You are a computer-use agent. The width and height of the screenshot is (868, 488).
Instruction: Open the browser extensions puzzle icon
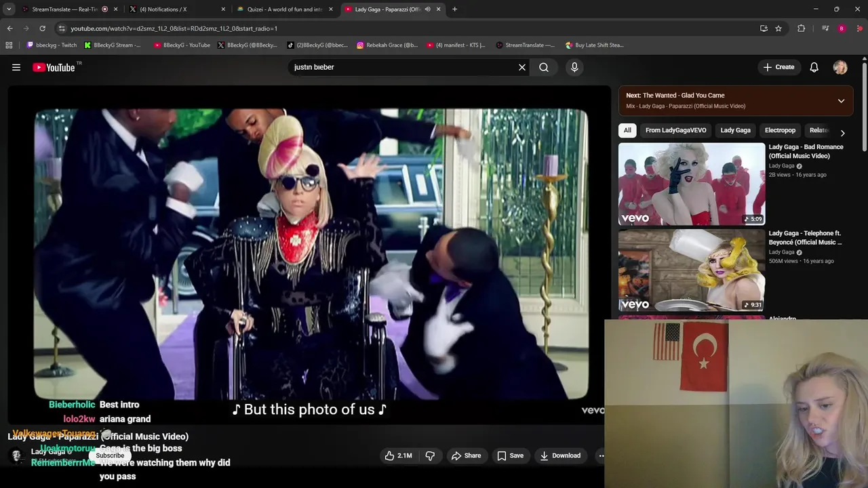point(801,28)
